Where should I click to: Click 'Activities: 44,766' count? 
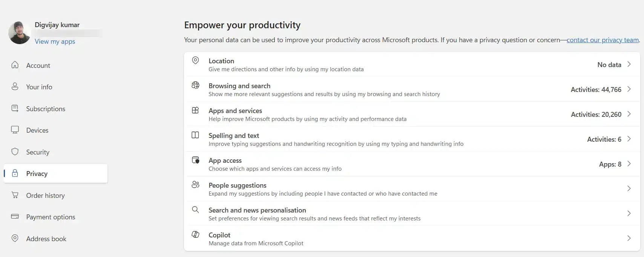596,90
